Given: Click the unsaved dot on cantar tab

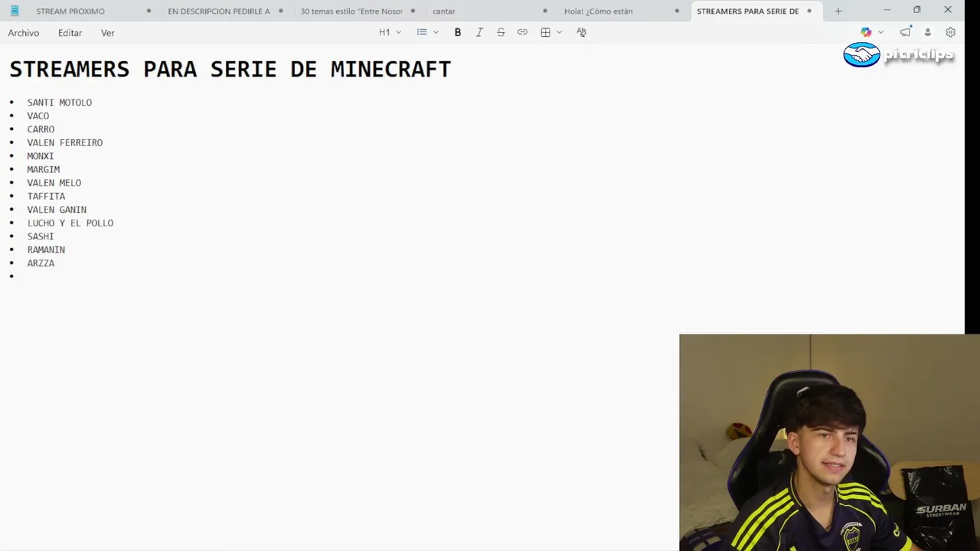Looking at the screenshot, I should 545,11.
